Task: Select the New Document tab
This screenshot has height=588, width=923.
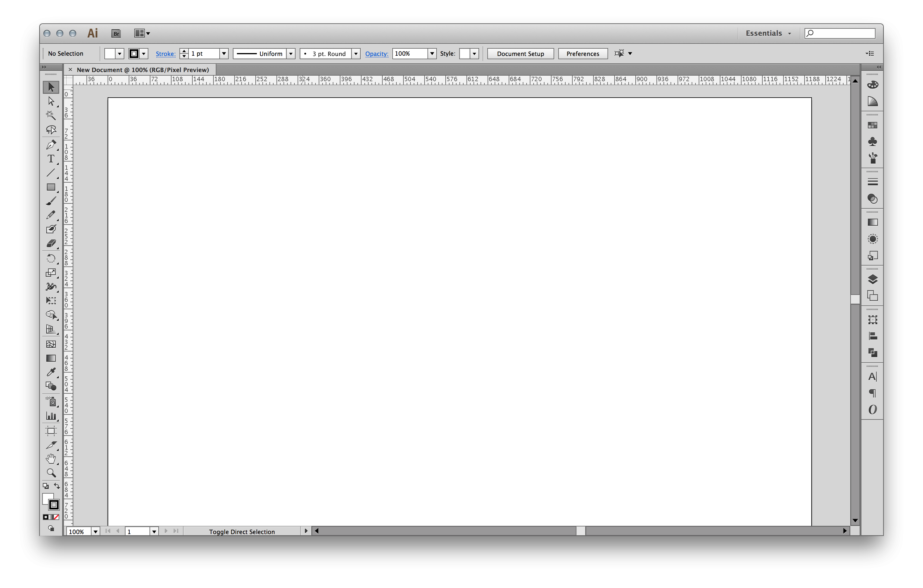Action: 142,70
